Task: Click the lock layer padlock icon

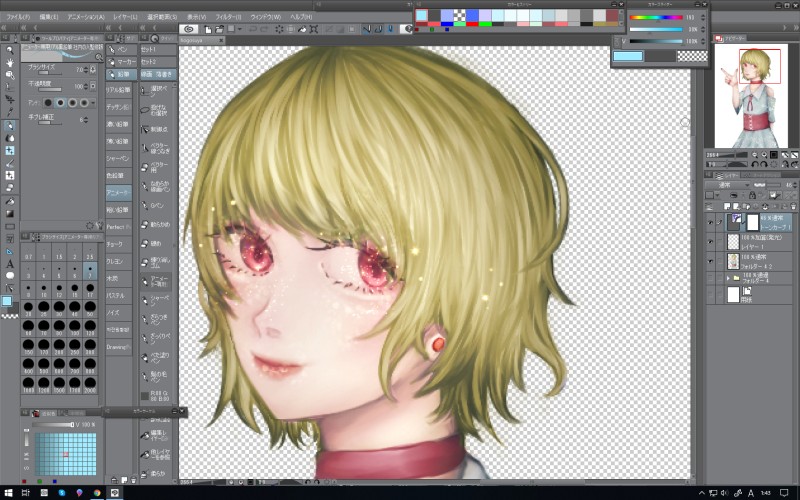Action: click(x=752, y=195)
